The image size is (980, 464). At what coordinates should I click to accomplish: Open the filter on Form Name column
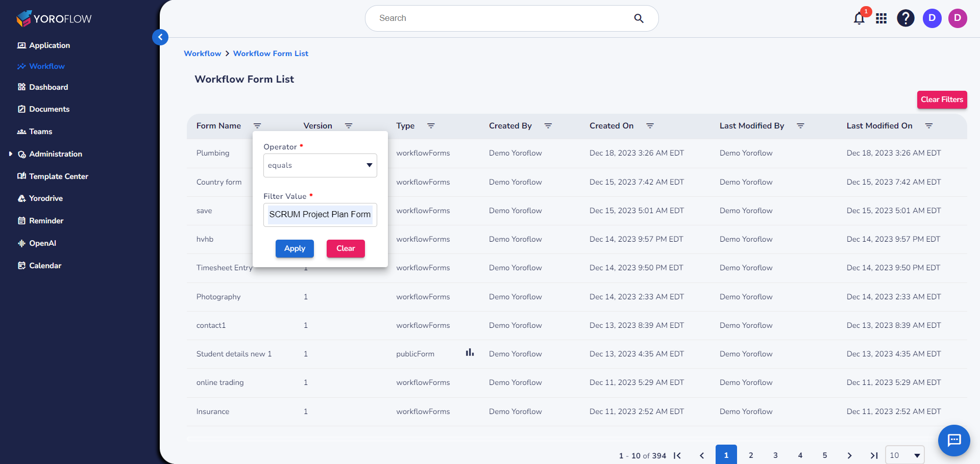258,126
